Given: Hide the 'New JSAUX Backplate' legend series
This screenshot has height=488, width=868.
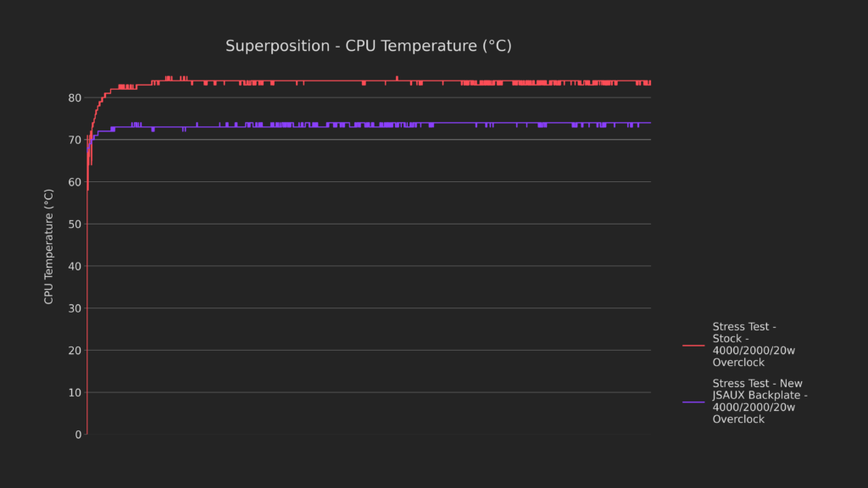Looking at the screenshot, I should click(757, 402).
